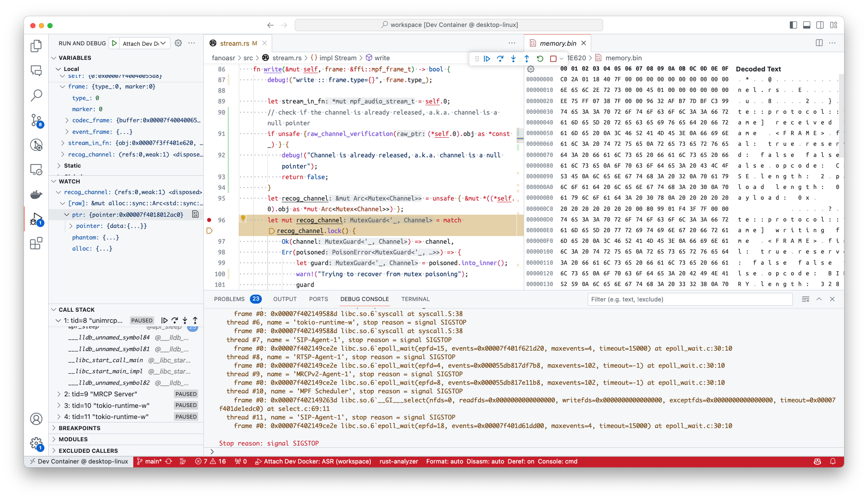This screenshot has height=499, width=868.
Task: Open the Attach Dev launch configuration dropdown
Action: coord(144,43)
